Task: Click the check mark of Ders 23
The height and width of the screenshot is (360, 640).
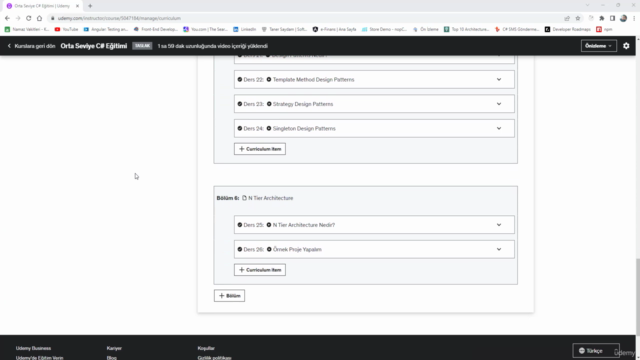Action: [240, 104]
